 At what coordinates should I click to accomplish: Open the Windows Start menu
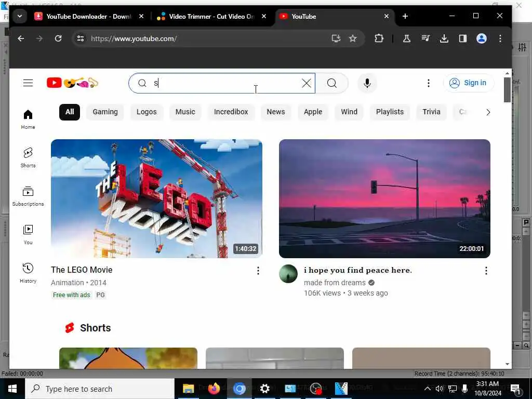click(x=12, y=389)
